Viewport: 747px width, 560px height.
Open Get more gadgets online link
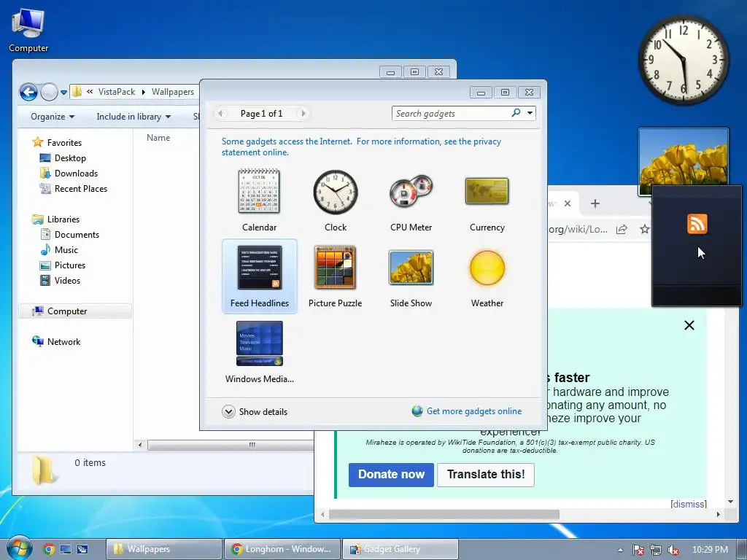click(x=467, y=411)
